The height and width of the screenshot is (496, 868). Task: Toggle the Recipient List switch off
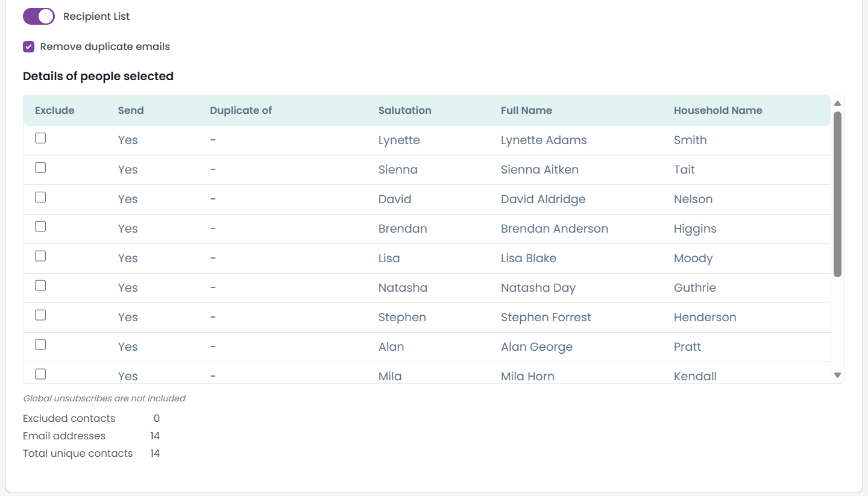pyautogui.click(x=39, y=16)
